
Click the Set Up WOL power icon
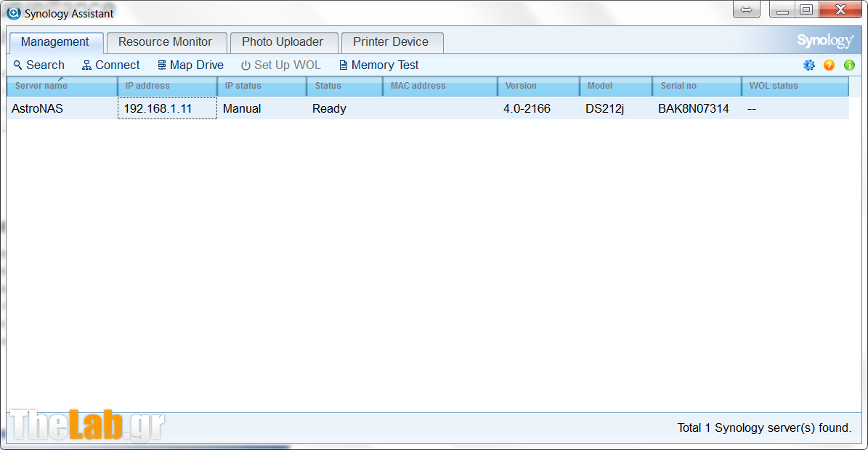pos(246,65)
